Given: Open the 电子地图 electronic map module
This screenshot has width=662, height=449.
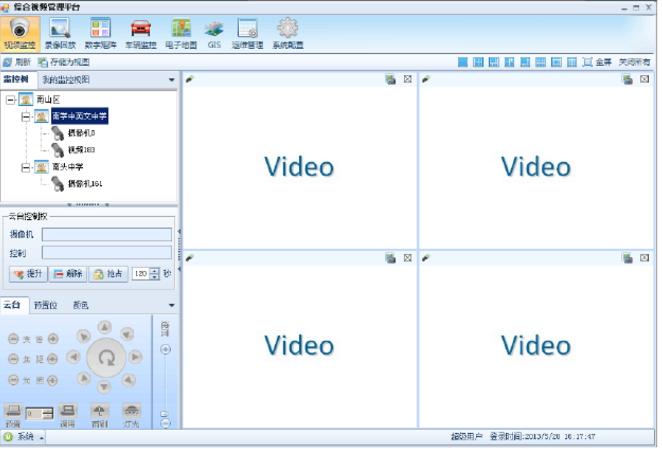Looking at the screenshot, I should tap(180, 32).
